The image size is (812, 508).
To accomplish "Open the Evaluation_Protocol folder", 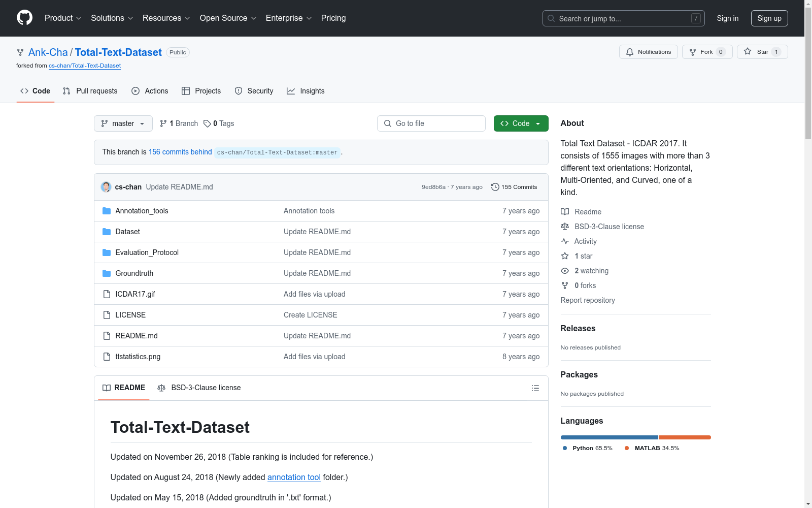I will click(x=147, y=252).
